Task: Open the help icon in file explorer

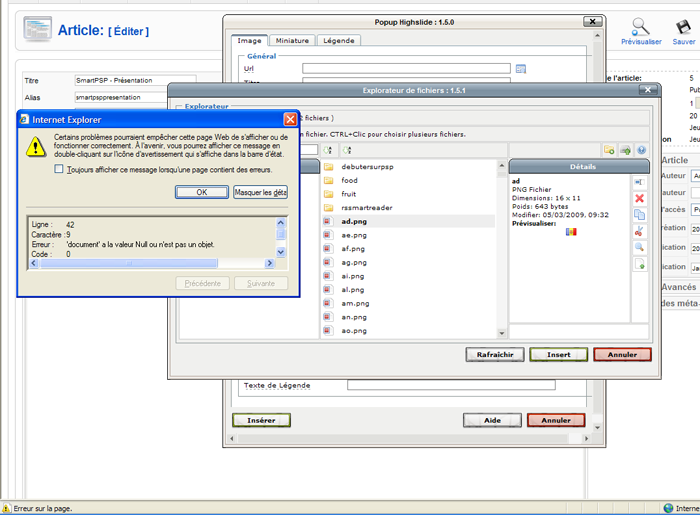Action: coord(641,150)
